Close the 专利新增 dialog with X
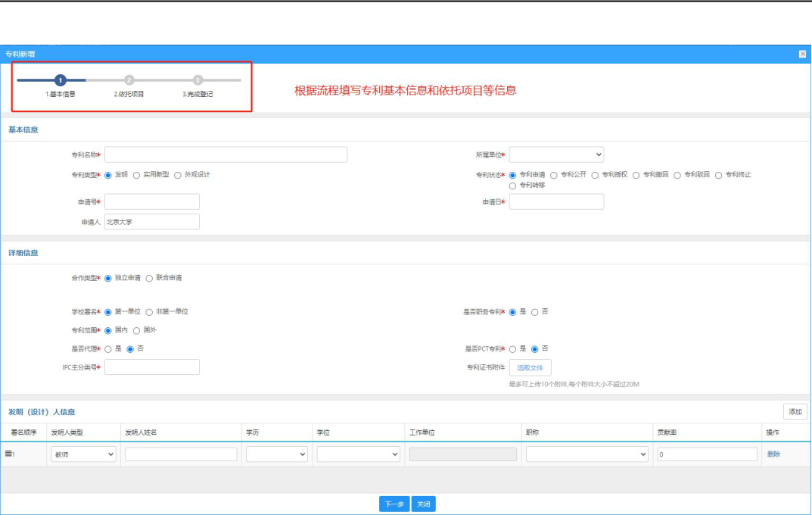This screenshot has height=515, width=812. pyautogui.click(x=802, y=54)
